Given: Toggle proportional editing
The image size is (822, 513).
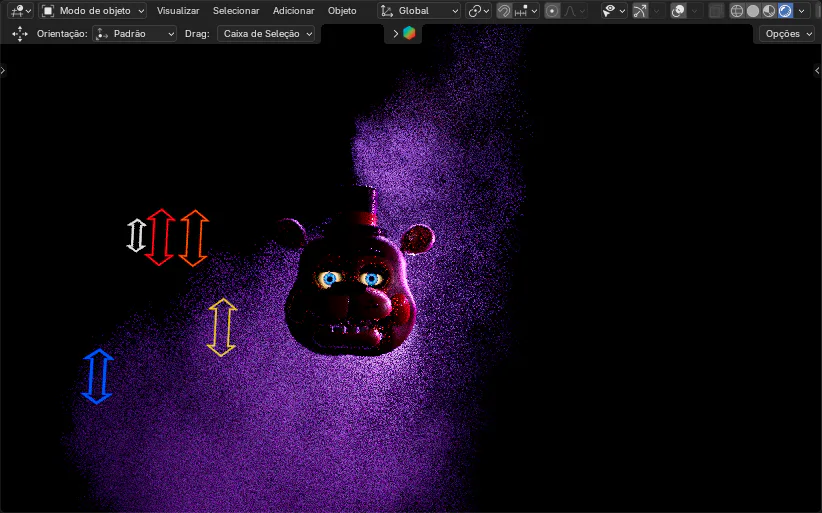Looking at the screenshot, I should (552, 10).
